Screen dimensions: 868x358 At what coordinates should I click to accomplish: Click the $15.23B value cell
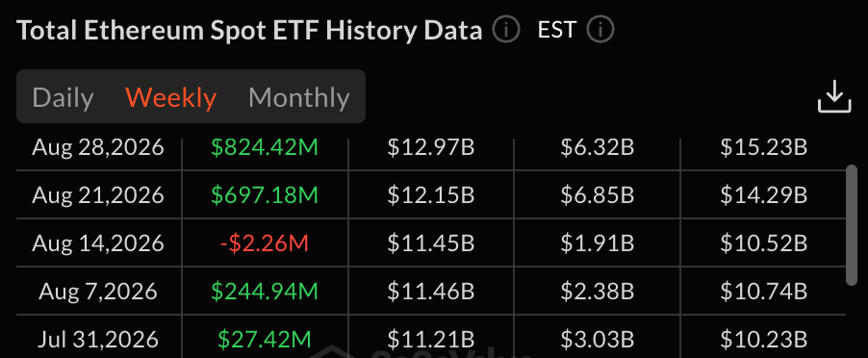point(764,147)
